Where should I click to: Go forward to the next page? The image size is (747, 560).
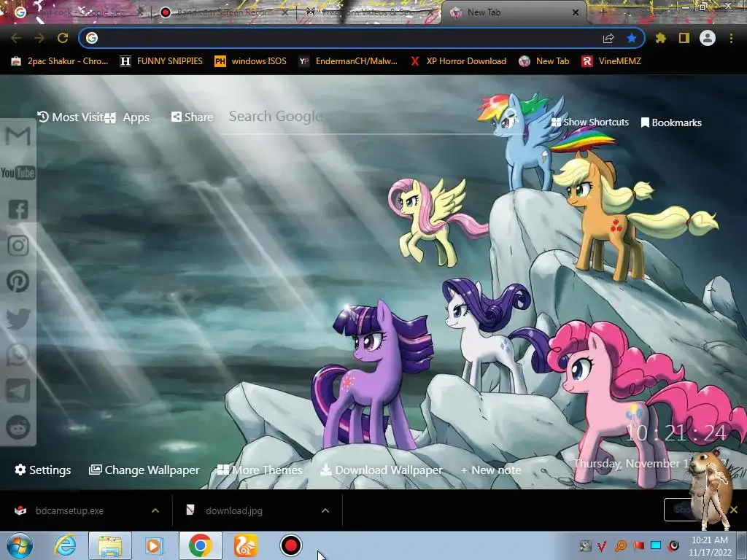pyautogui.click(x=39, y=38)
